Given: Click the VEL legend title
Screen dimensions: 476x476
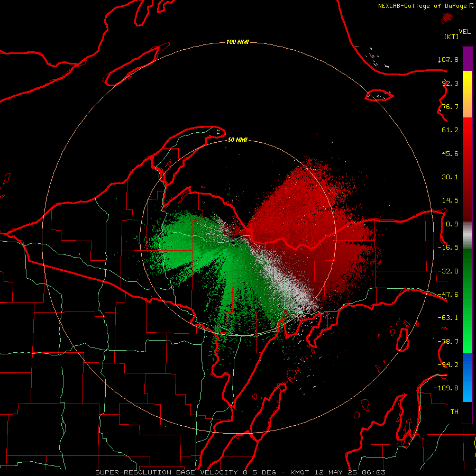Looking at the screenshot, I should (464, 32).
